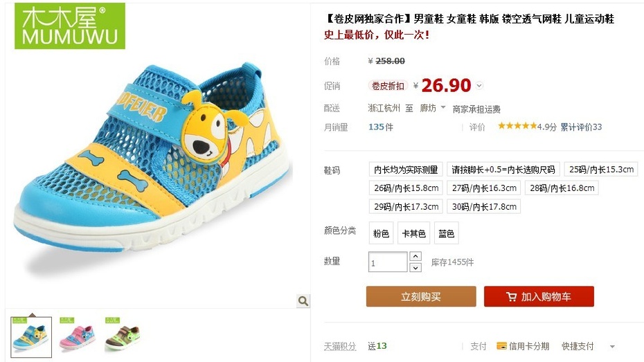Show the khaki green shoe thumbnail
The image size is (644, 362).
click(123, 337)
